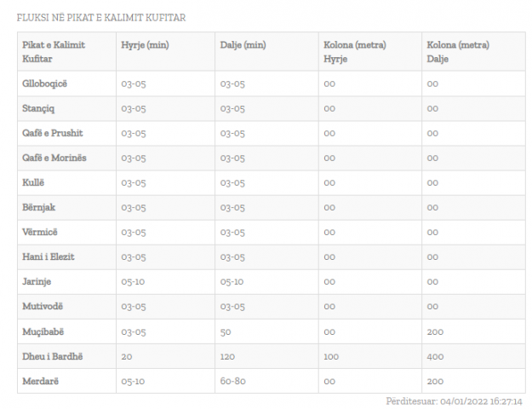The width and height of the screenshot is (532, 409).
Task: Click the Qafë e Prushit row name
Action: 53,133
